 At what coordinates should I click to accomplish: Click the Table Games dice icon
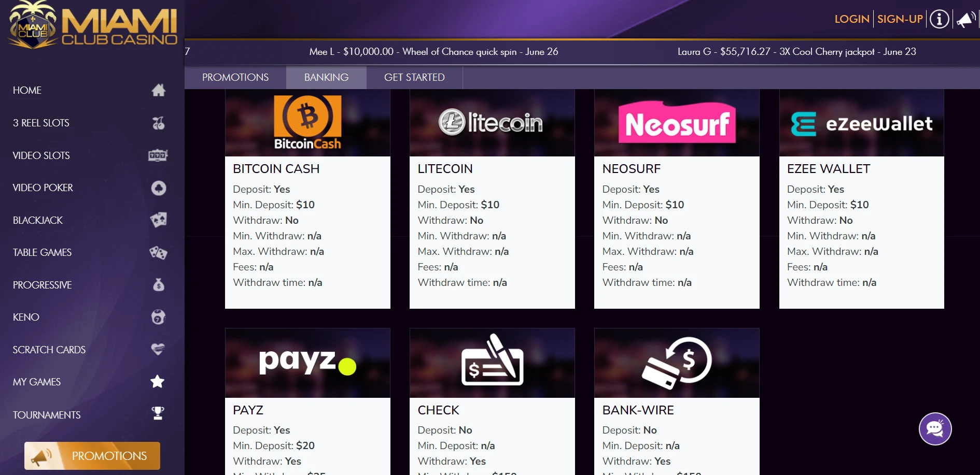(158, 252)
